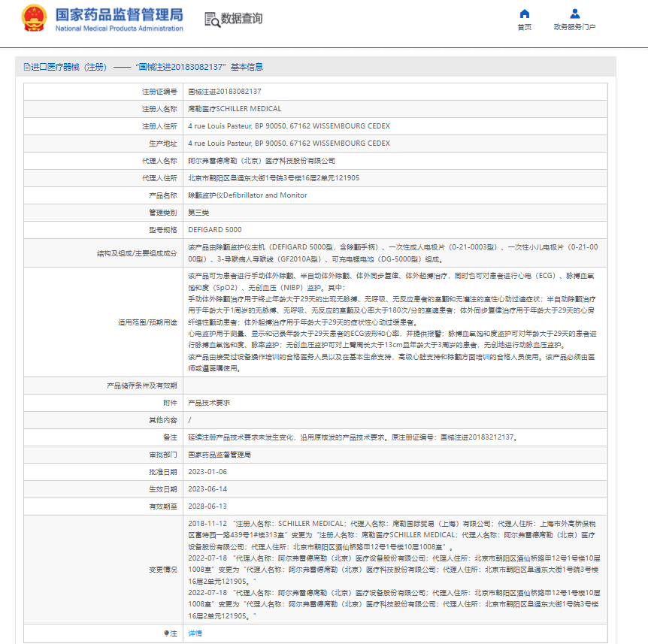Select effective date 2023-06-14
Image resolution: width=648 pixels, height=644 pixels.
coord(207,489)
